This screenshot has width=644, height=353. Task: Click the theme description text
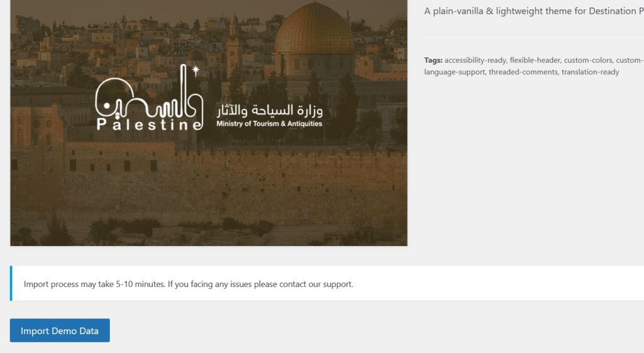pos(534,11)
